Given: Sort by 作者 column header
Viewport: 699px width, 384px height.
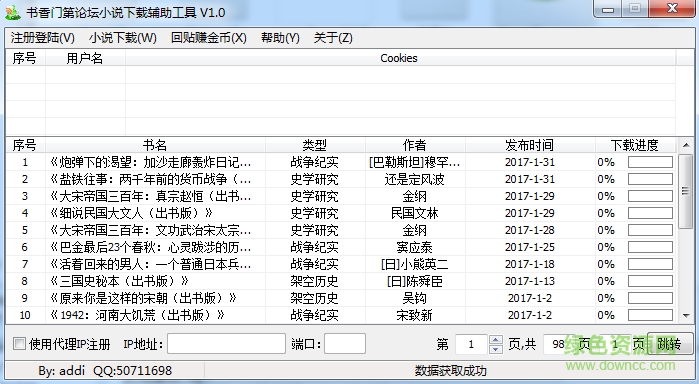Looking at the screenshot, I should point(415,145).
